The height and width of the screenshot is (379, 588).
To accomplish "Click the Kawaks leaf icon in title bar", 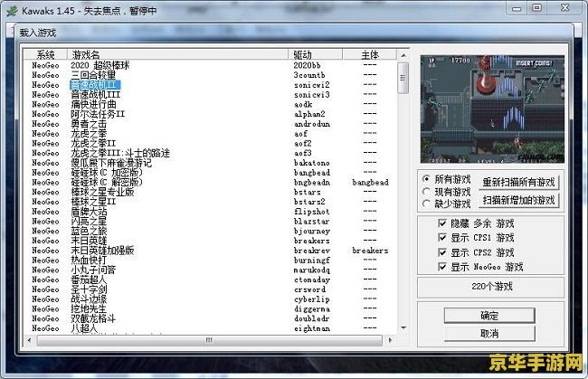I will pyautogui.click(x=12, y=11).
